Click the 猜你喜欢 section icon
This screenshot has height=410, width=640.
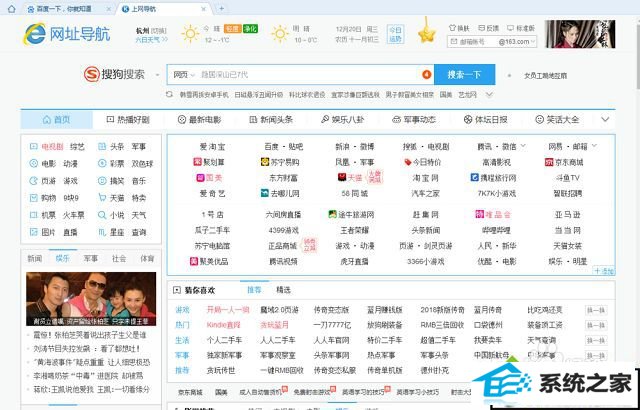coord(177,290)
